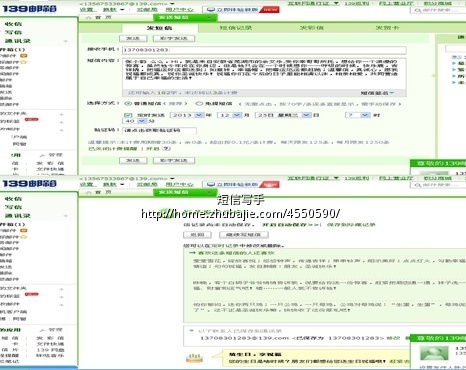Select the 免提短信 radio option
Viewport: 466px width, 370px height.
pyautogui.click(x=199, y=104)
